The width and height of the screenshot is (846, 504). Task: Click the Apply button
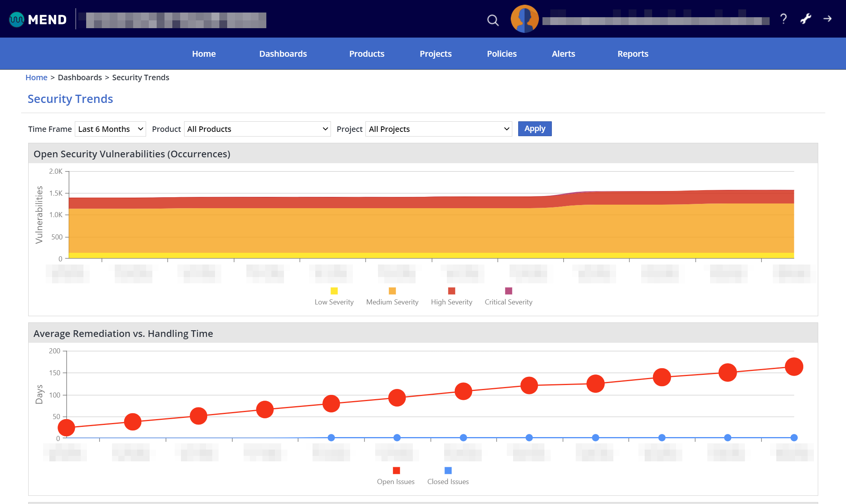pos(535,128)
